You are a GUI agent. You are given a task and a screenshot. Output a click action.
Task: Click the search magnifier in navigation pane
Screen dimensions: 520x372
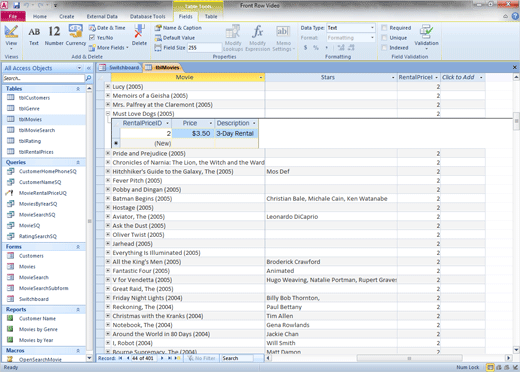(88, 78)
